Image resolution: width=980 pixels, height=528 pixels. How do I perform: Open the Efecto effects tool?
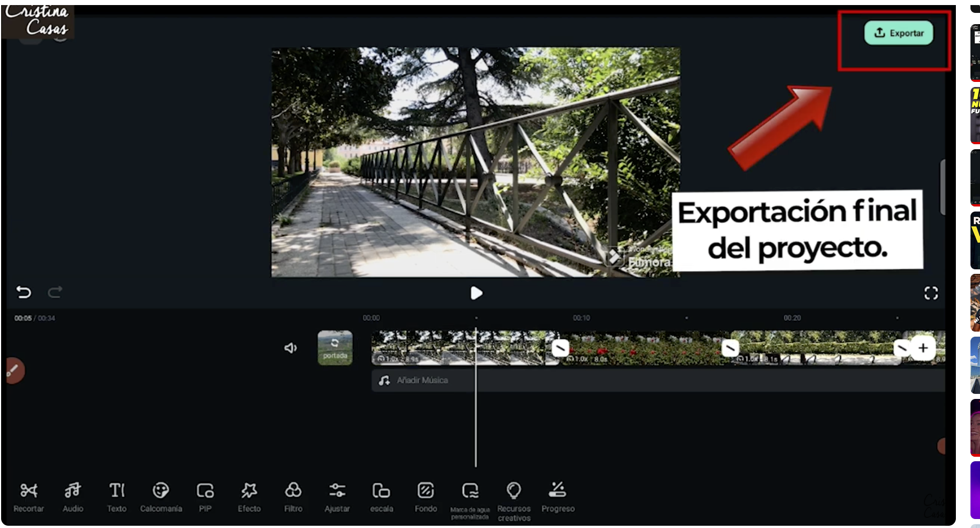tap(249, 497)
